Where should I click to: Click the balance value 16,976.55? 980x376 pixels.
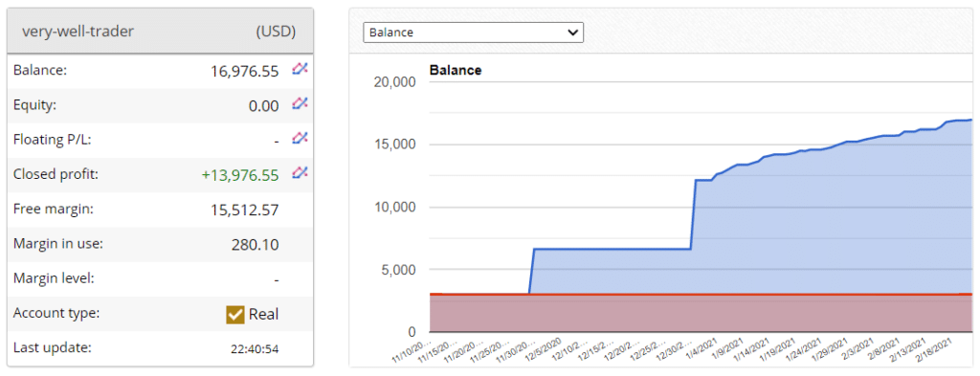(245, 72)
